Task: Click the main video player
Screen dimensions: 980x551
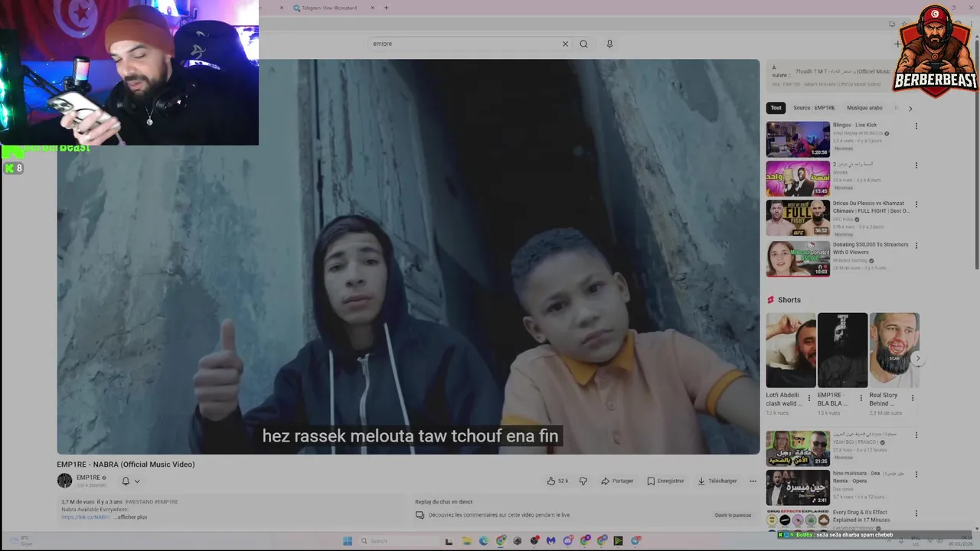Action: coord(408,256)
